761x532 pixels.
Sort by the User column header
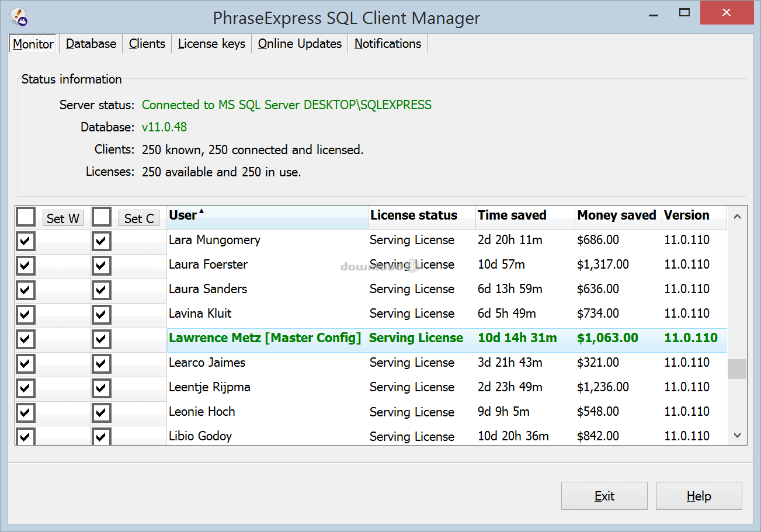coord(267,217)
